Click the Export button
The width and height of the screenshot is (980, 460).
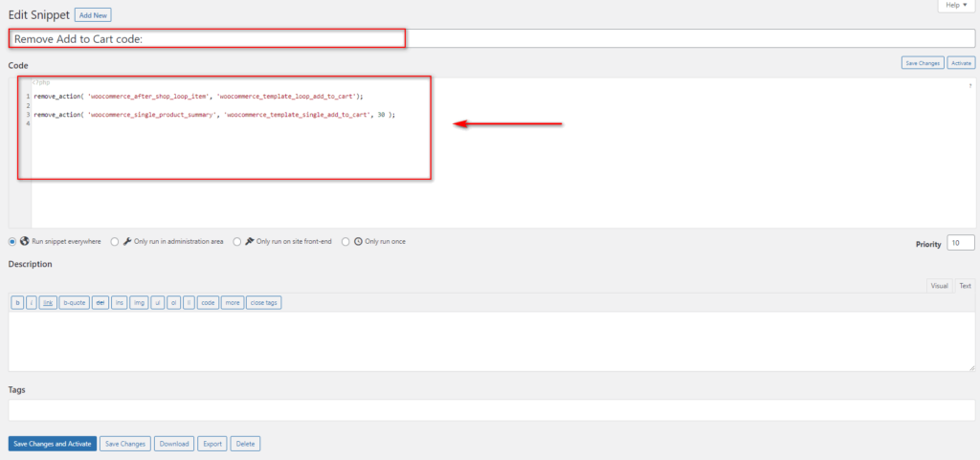(212, 444)
